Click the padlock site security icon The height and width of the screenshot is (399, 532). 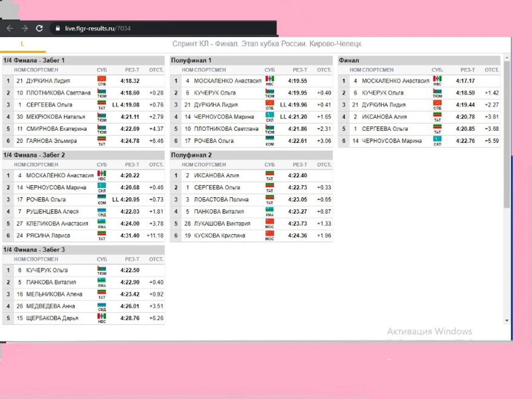(58, 28)
